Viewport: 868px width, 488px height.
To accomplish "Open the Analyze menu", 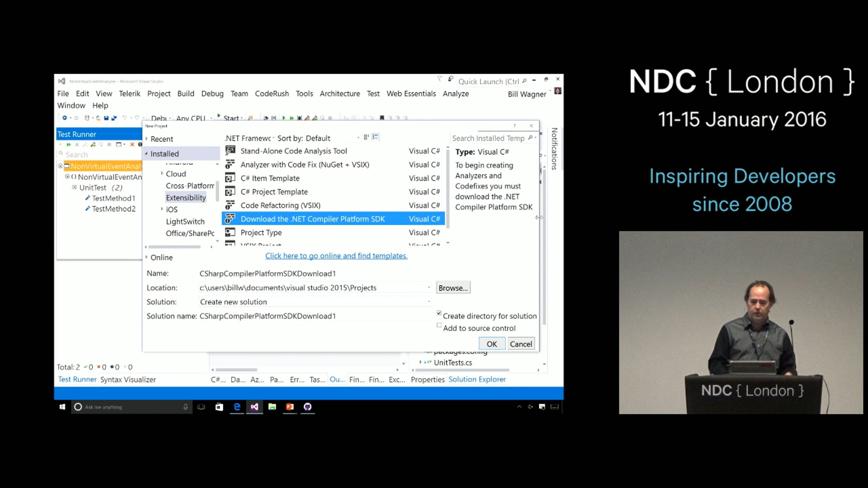I will [456, 94].
